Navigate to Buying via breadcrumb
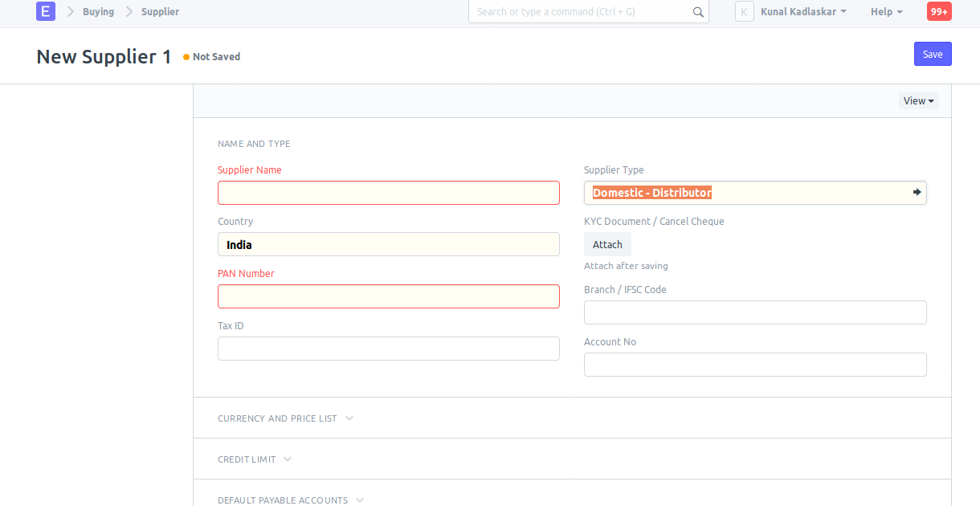This screenshot has height=506, width=980. pos(98,11)
